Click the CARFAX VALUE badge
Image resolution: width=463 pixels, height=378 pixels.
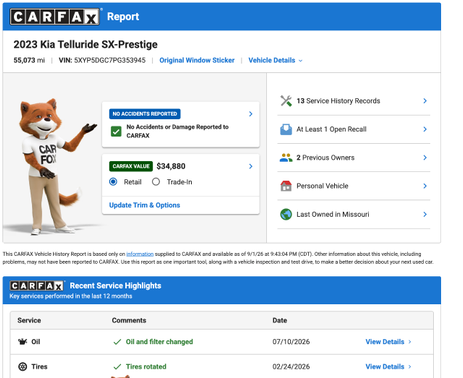pyautogui.click(x=131, y=166)
